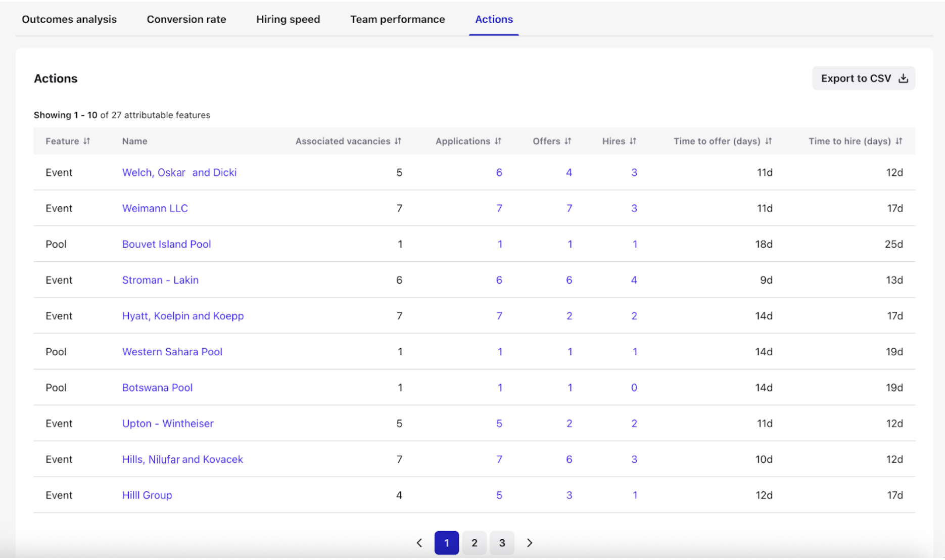View offers count for Weimann LLC

click(x=569, y=208)
